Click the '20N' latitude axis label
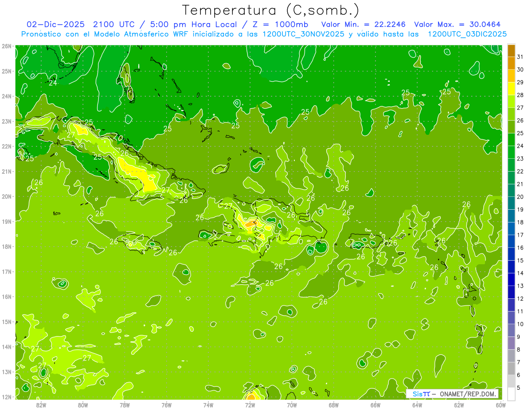This screenshot has height=411, width=532. pyautogui.click(x=7, y=196)
